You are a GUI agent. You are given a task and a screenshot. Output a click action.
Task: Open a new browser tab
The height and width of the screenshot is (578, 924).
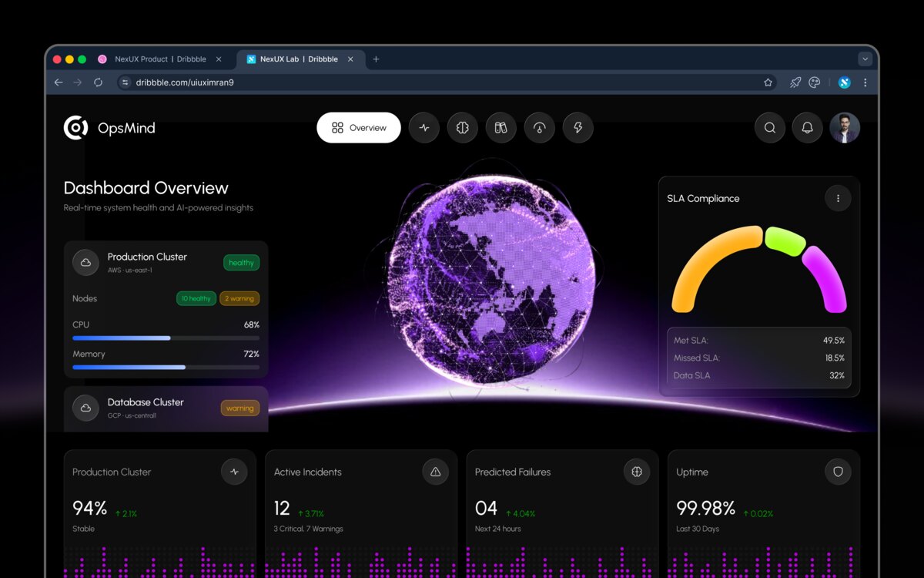[x=376, y=59]
